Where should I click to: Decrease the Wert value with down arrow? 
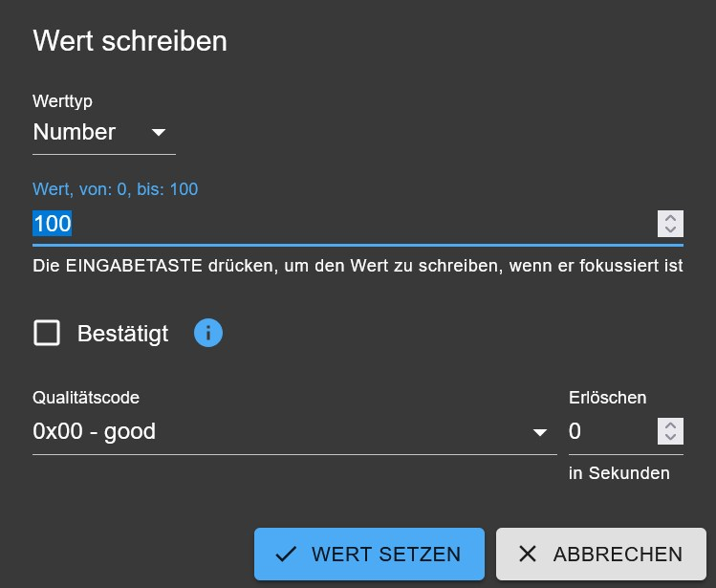(x=671, y=230)
